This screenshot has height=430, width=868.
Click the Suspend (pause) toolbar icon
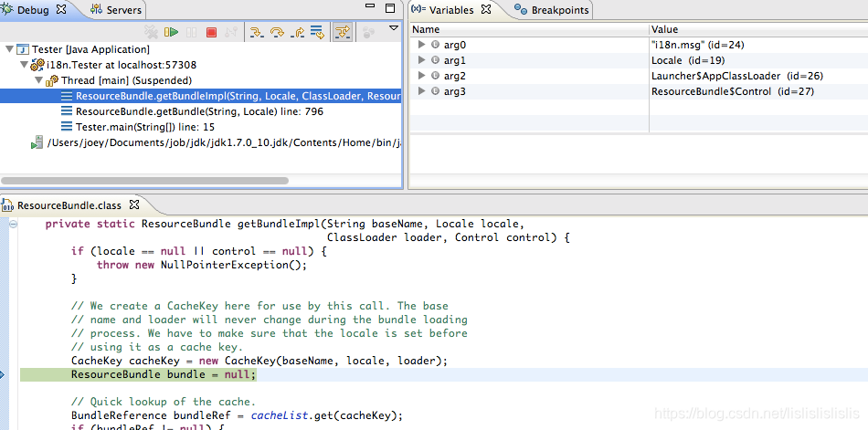192,33
